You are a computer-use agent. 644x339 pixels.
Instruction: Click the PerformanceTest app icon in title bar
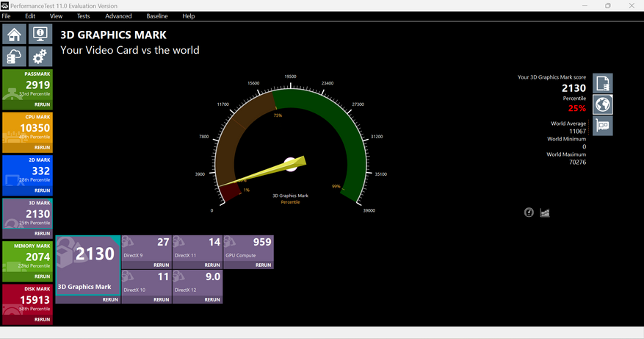pos(4,6)
